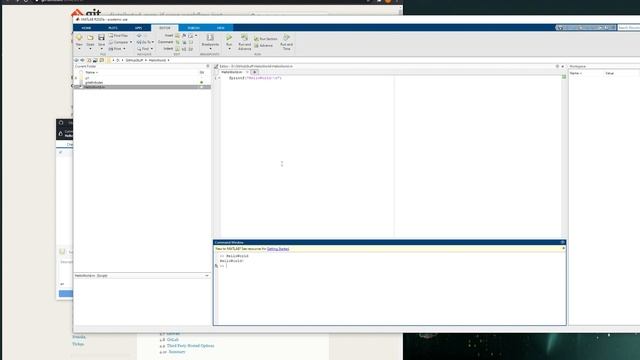Viewport: 640px width, 360px height.
Task: Click the Name column header in Current Folder
Action: pos(91,72)
